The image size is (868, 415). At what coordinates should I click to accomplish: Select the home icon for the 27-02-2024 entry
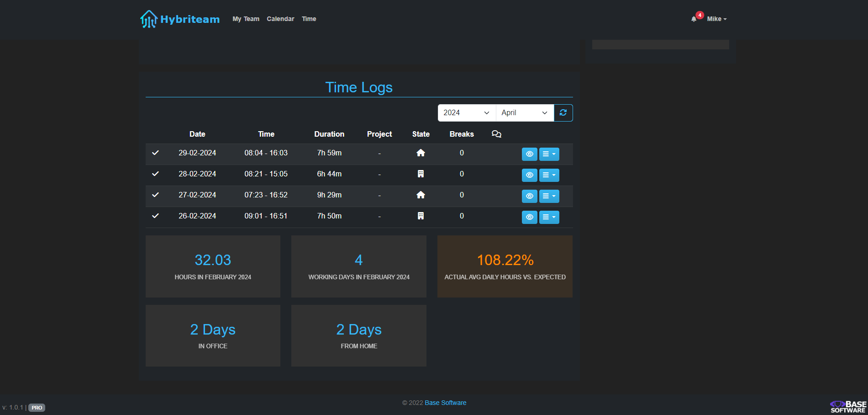tap(421, 195)
